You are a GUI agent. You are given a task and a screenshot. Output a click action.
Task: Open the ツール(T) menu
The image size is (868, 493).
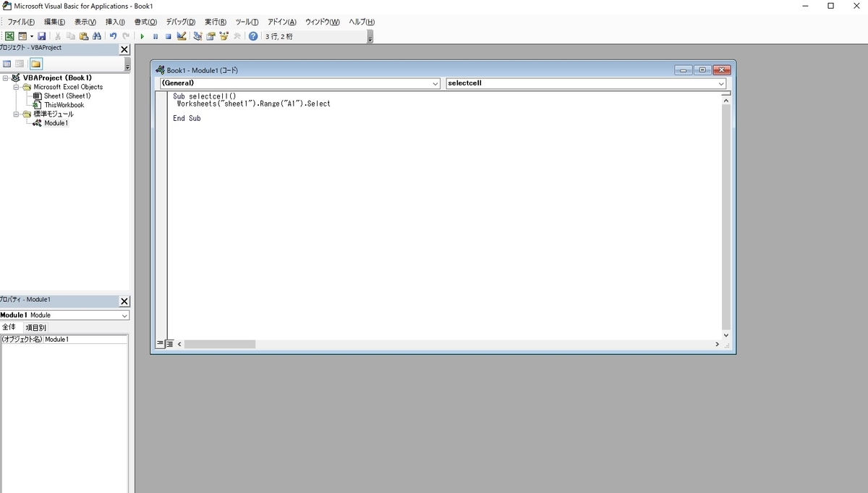pos(247,22)
